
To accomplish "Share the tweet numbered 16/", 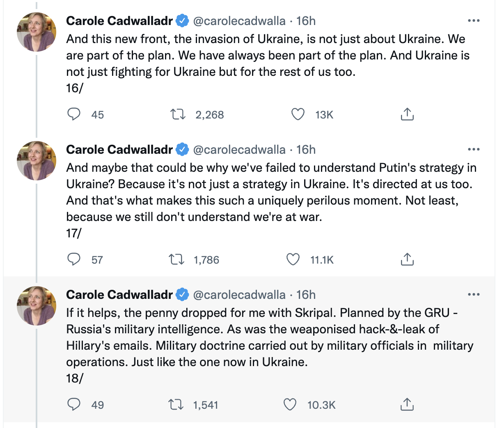I will (x=407, y=114).
